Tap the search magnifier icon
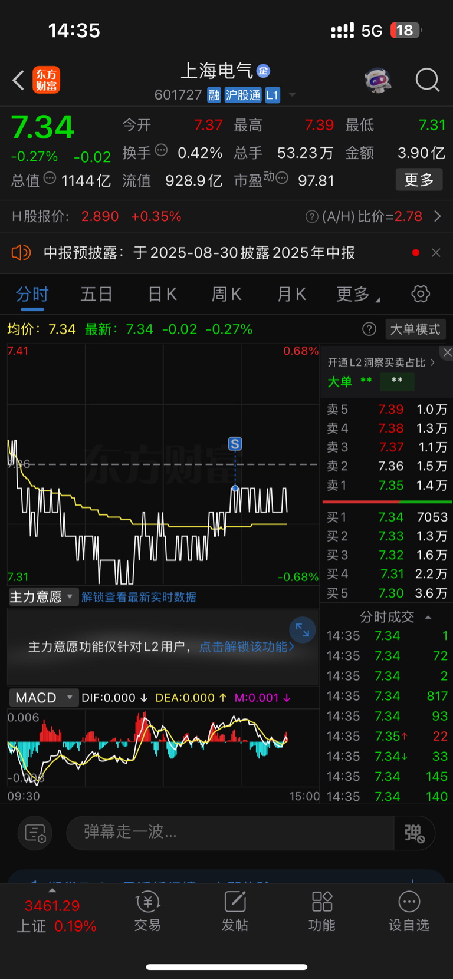The width and height of the screenshot is (453, 980). coord(428,80)
